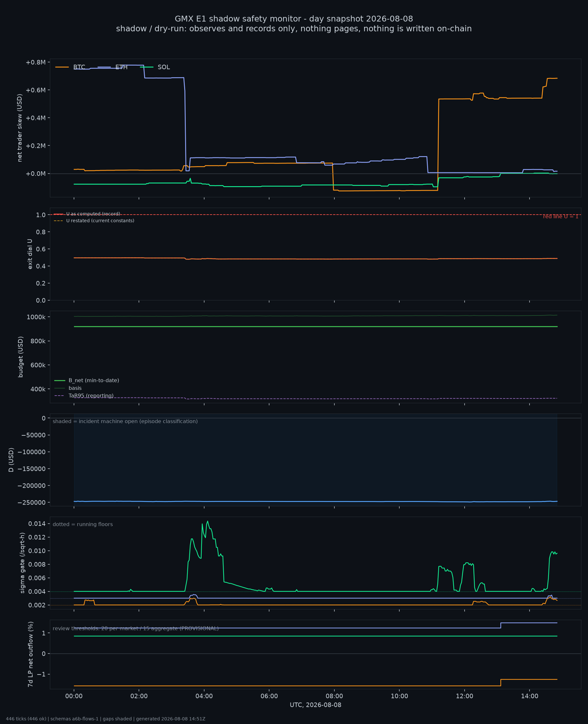Click the "review thresholds" PROVISIONAL note
The width and height of the screenshot is (588, 724).
click(x=136, y=628)
